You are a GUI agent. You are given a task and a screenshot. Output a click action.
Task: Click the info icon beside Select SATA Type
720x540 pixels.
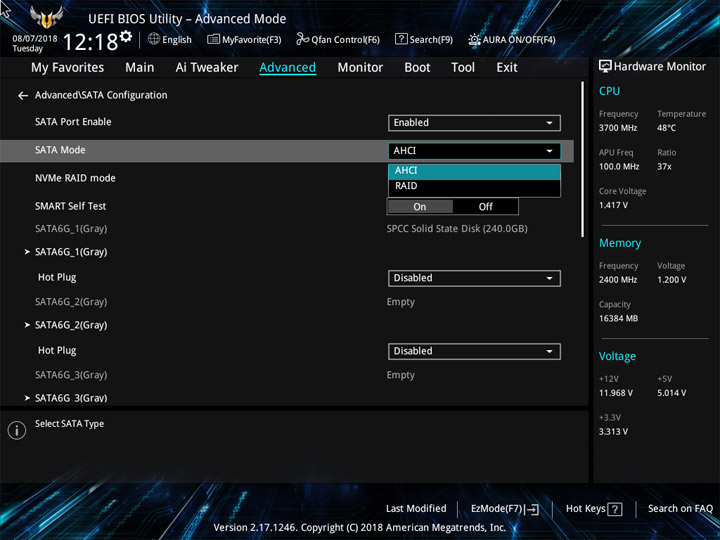point(17,430)
